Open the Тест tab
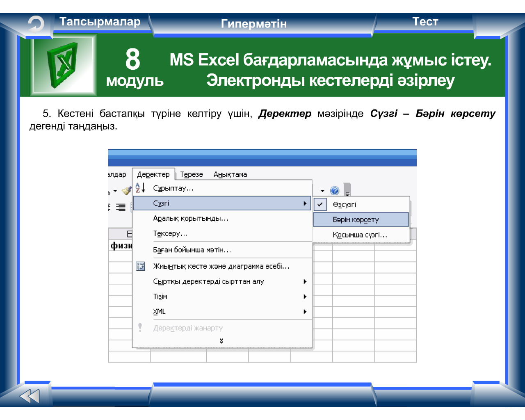Screen dimensions: 525x420 click(425, 22)
